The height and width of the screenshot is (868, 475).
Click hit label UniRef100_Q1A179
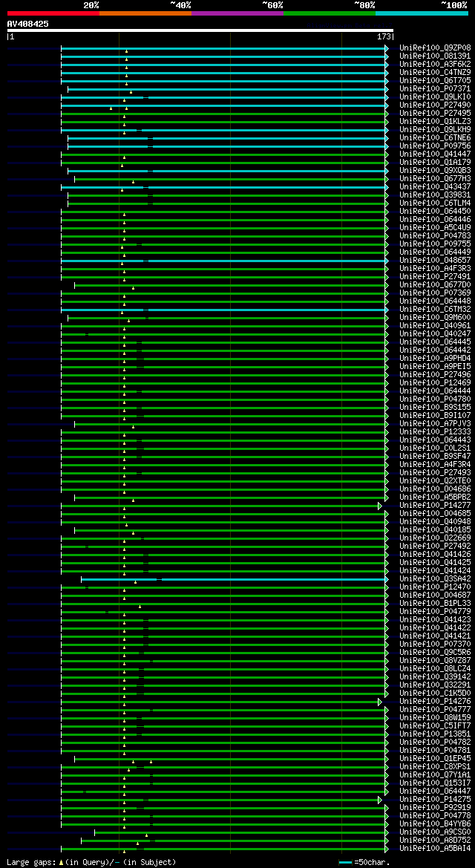[x=435, y=163]
